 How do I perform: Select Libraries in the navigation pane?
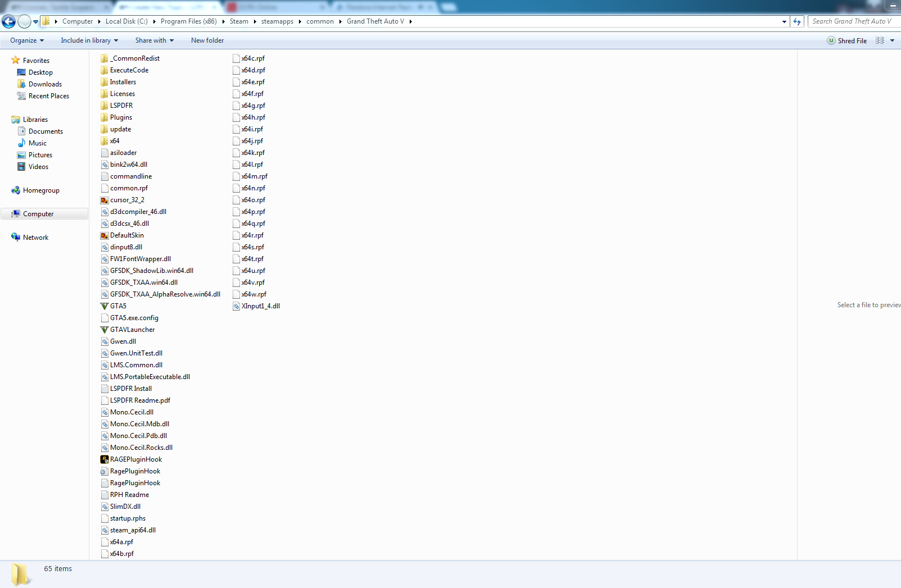tap(35, 120)
